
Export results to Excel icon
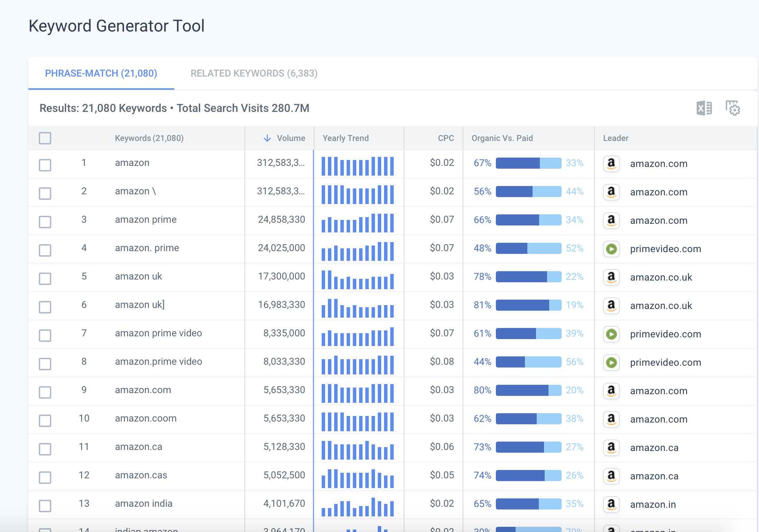(x=704, y=108)
